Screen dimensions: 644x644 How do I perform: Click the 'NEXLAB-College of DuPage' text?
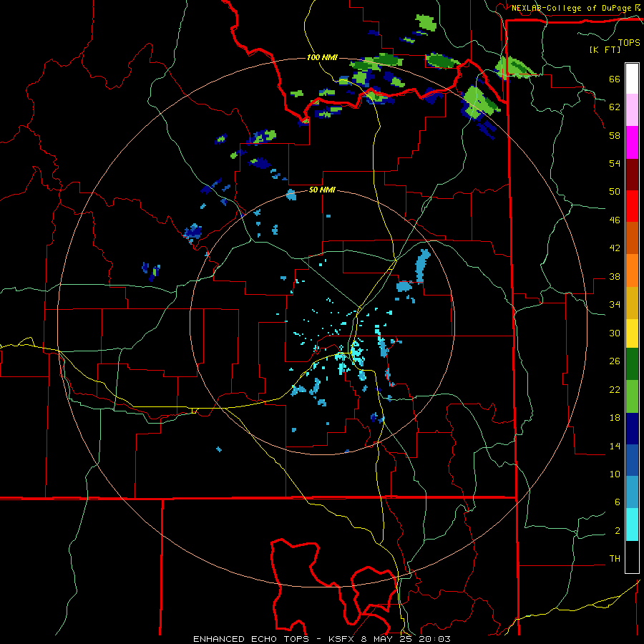tap(571, 8)
